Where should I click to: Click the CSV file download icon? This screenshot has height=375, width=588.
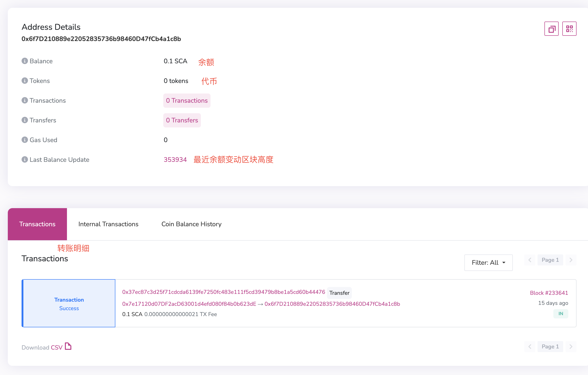point(68,346)
